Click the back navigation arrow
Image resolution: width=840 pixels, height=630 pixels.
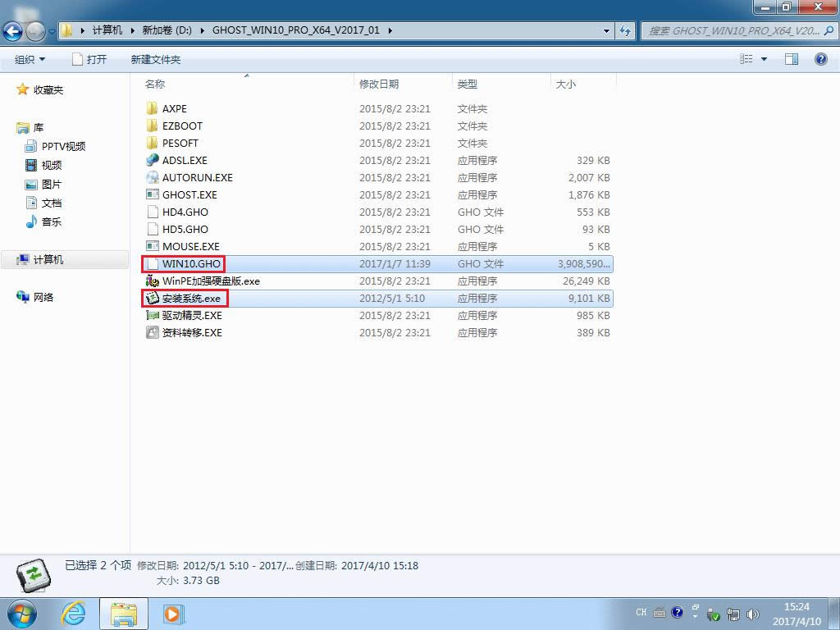pos(12,31)
